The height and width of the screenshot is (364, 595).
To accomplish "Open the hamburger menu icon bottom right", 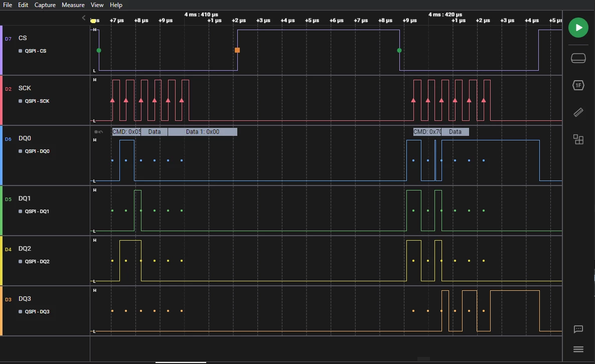I will (x=578, y=349).
